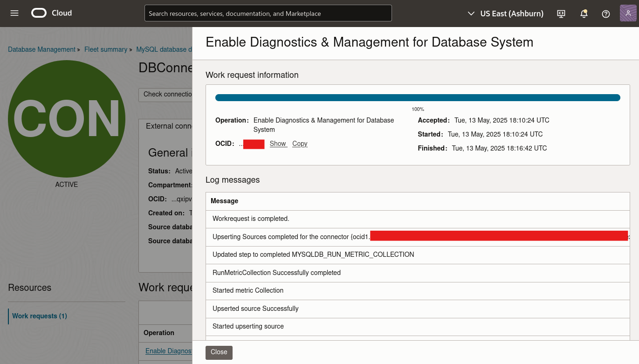Click the green CON connector avatar
This screenshot has width=639, height=364.
point(66,119)
